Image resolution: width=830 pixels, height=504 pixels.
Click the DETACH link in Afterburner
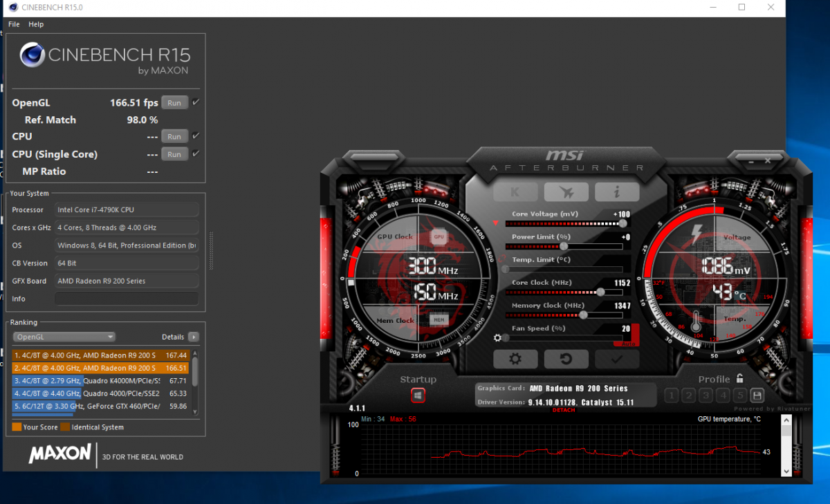click(x=564, y=411)
